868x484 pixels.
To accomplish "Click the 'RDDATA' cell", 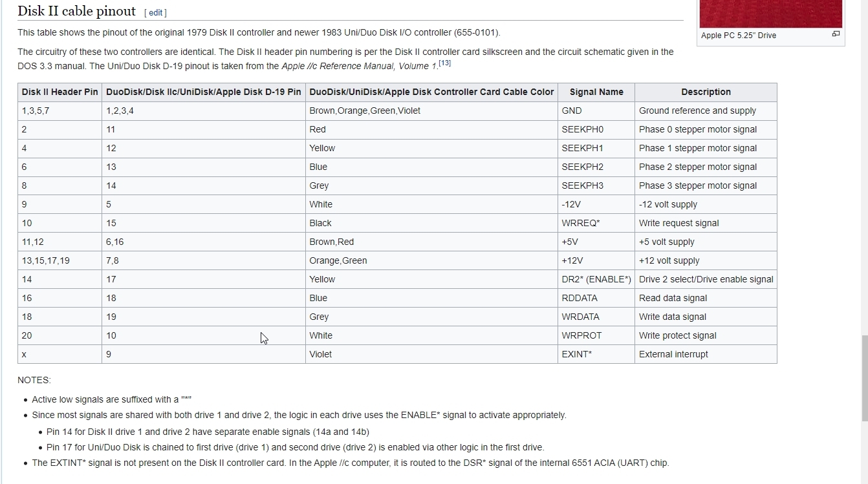I will click(596, 298).
